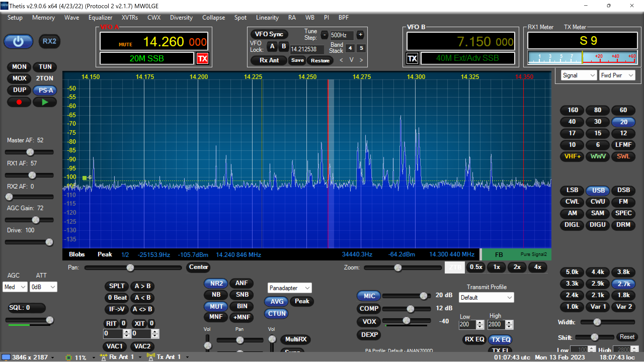Screen dimensions: 644x362
Task: Click the Center pan button
Action: tap(198, 267)
